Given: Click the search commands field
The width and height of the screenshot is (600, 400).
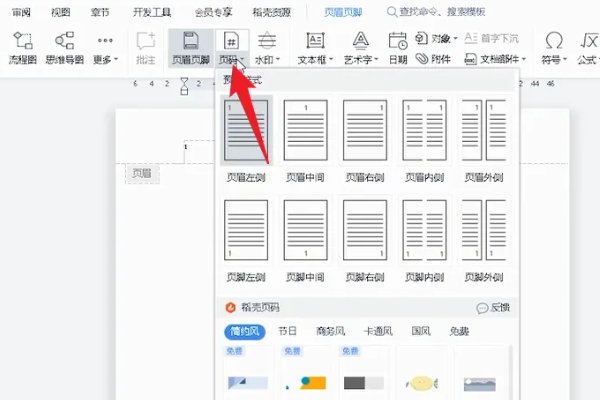Looking at the screenshot, I should (436, 12).
